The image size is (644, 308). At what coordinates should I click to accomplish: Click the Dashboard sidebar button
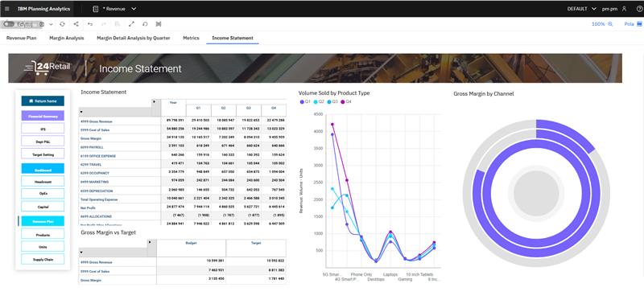[43, 170]
